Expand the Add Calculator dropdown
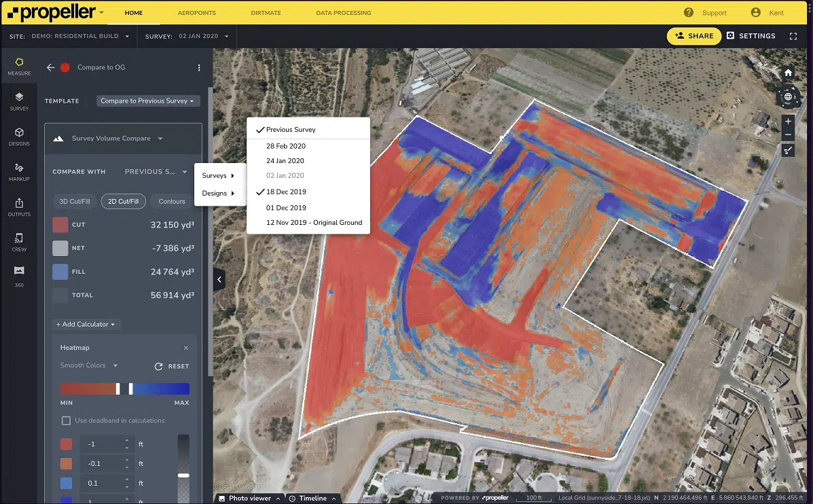Screen dimensions: 813x504 pyautogui.click(x=86, y=324)
